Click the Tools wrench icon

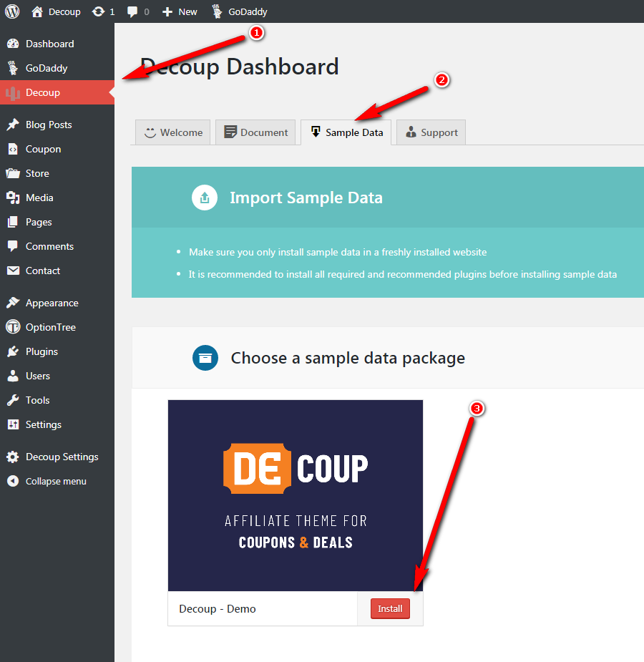pos(13,400)
